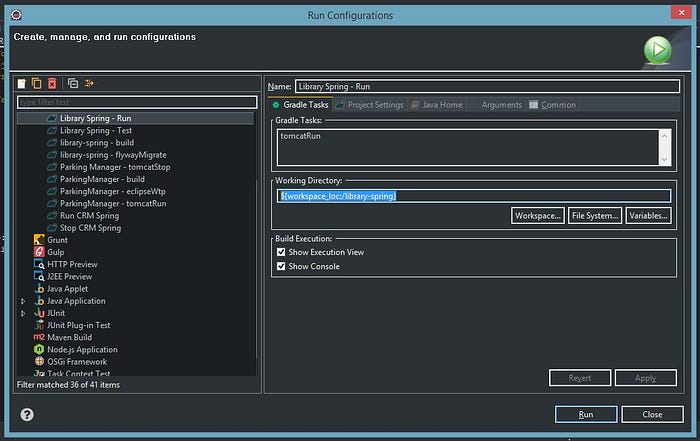
Task: Click the Collapse All toolbar icon
Action: point(73,83)
